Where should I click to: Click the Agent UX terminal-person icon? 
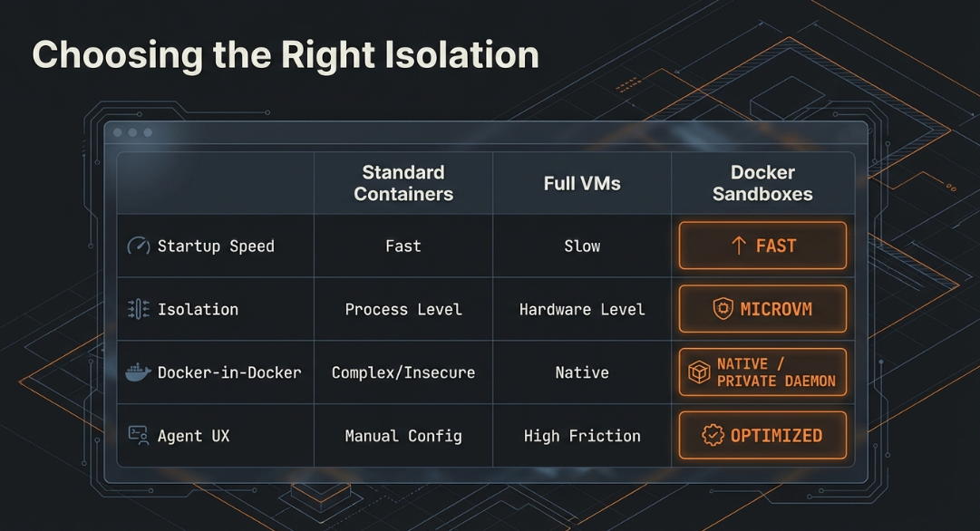click(x=138, y=436)
